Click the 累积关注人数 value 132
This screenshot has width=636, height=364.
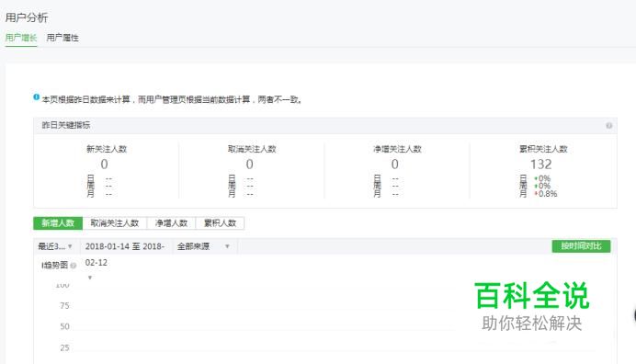point(540,165)
